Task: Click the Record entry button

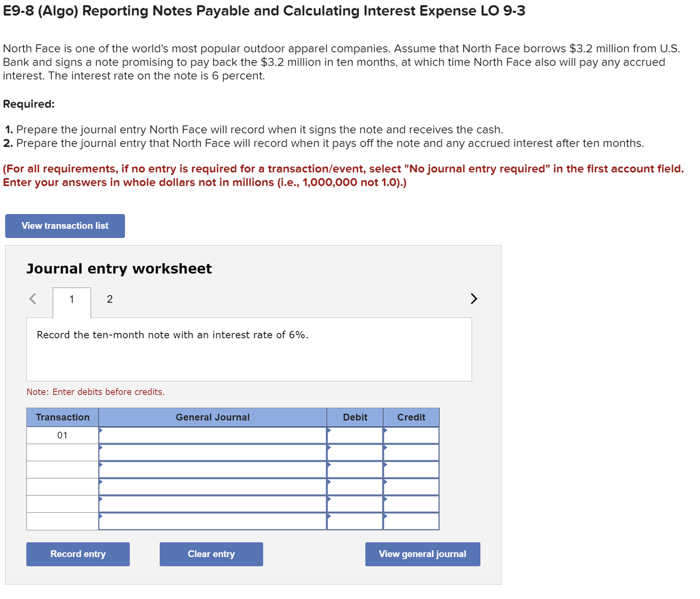Action: (77, 554)
